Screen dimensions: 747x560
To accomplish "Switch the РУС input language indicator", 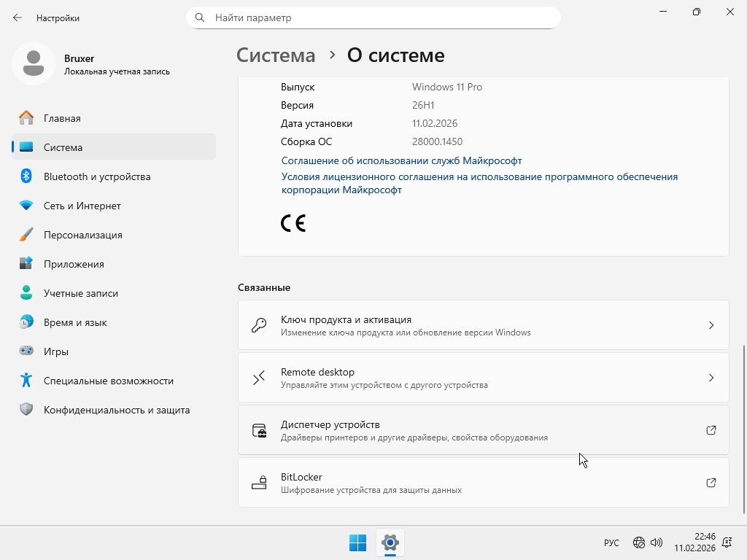I will coord(612,542).
